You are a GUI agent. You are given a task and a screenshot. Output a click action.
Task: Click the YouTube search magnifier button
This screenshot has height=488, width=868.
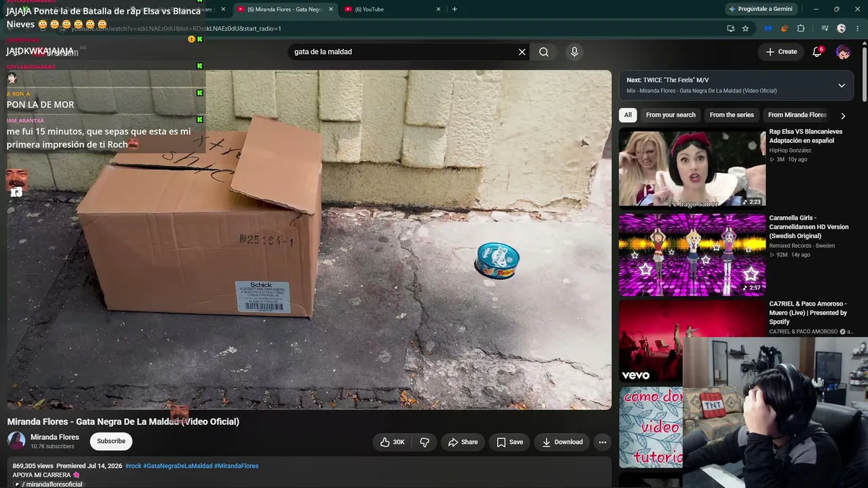(544, 52)
